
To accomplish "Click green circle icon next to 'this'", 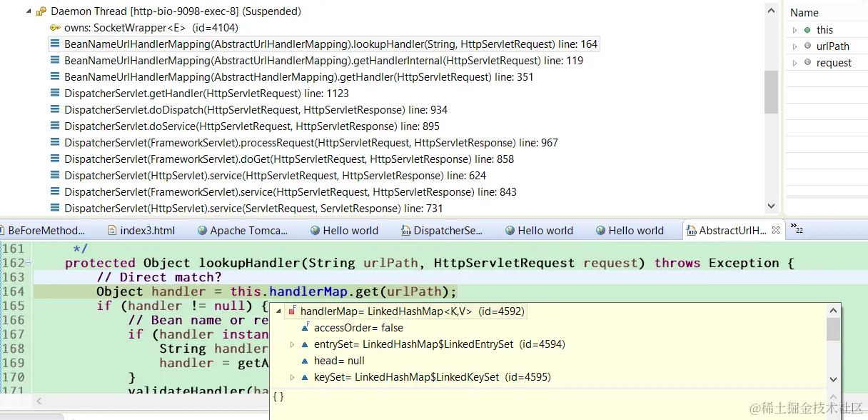I will point(807,30).
